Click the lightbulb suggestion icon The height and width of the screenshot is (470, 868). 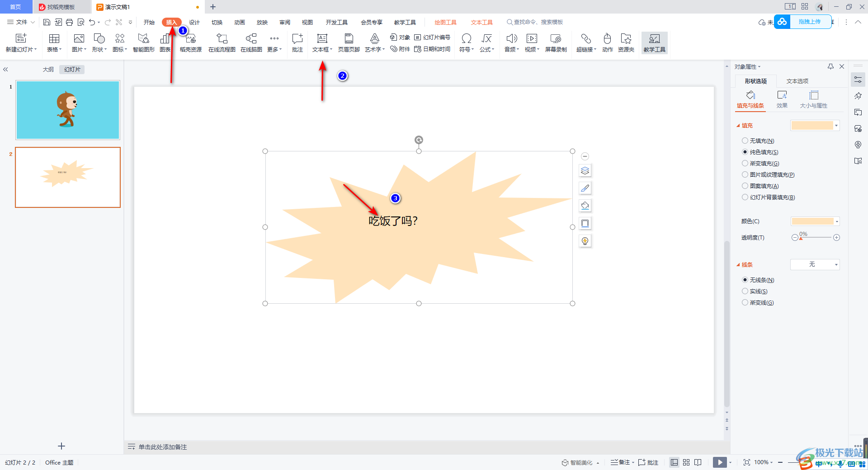pos(585,241)
